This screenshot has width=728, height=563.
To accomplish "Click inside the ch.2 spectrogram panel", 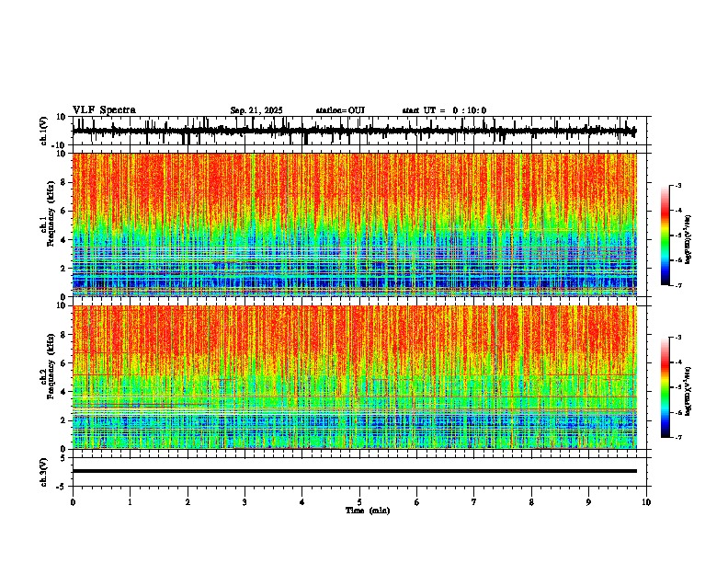I will click(x=354, y=377).
